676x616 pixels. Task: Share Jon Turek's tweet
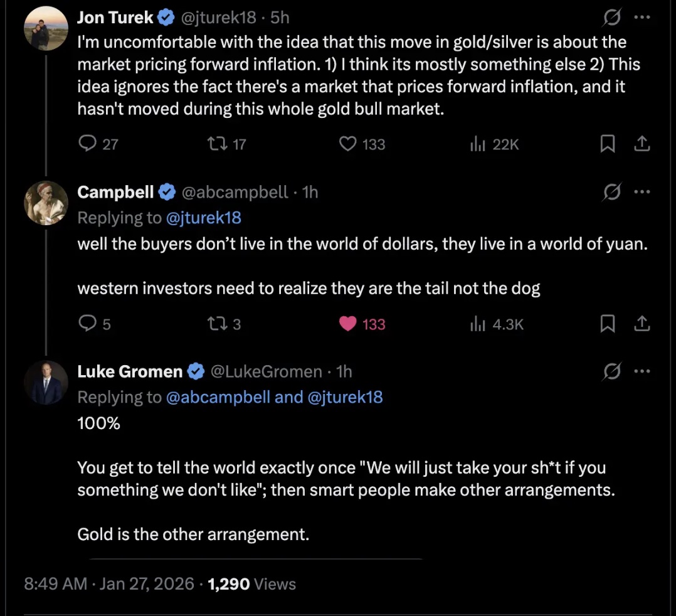click(641, 144)
